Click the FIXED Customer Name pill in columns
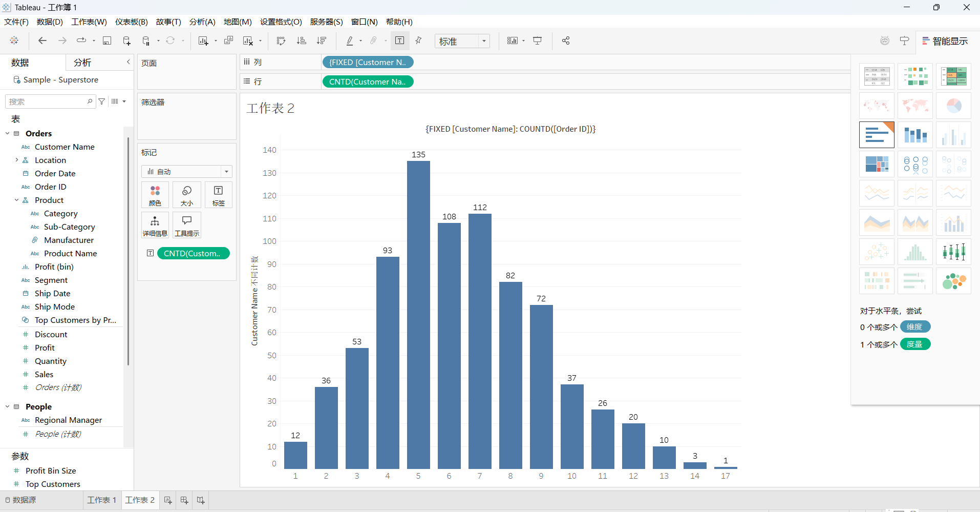 tap(368, 62)
